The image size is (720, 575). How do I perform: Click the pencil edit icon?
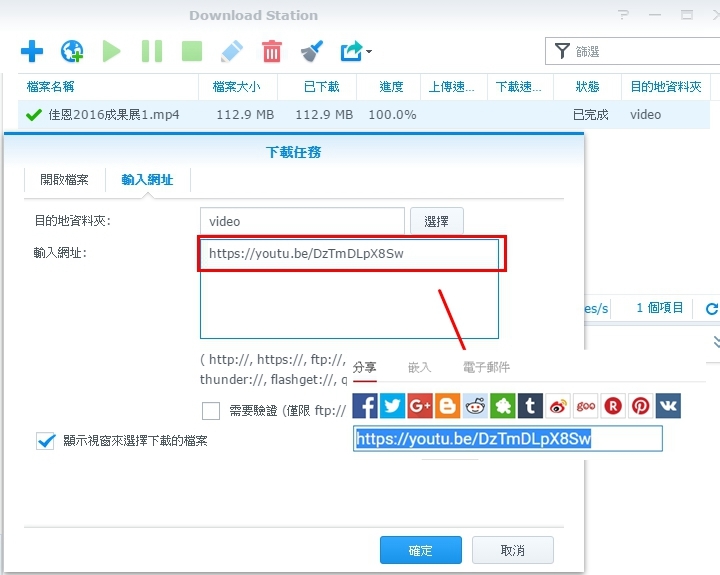[232, 51]
